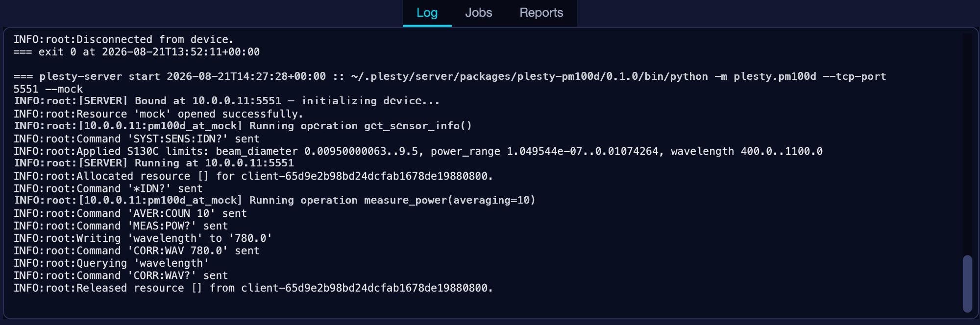
Task: Click the '5551 --mock' wrapped line
Action: click(48, 89)
